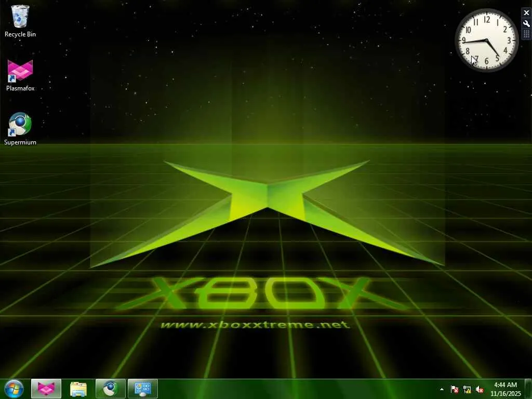Show hidden tray icons arrow
The image size is (532, 399).
coord(442,389)
